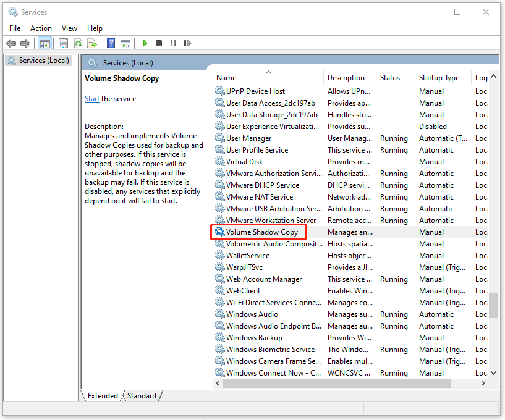Click the Refresh toolbar icon

[78, 43]
